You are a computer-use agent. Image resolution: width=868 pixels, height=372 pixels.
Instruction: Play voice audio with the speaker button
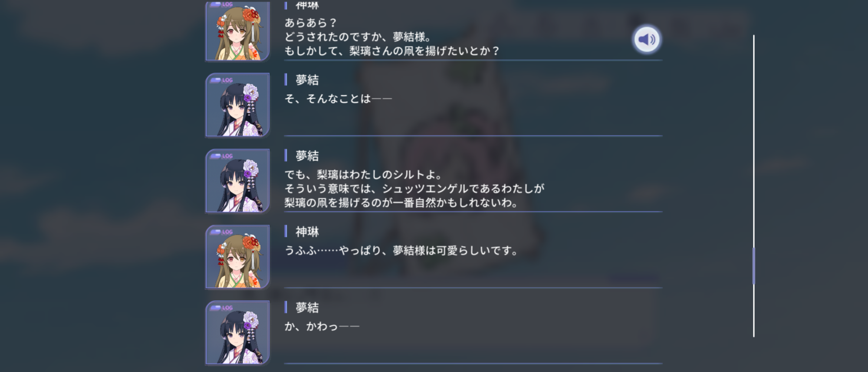click(647, 40)
